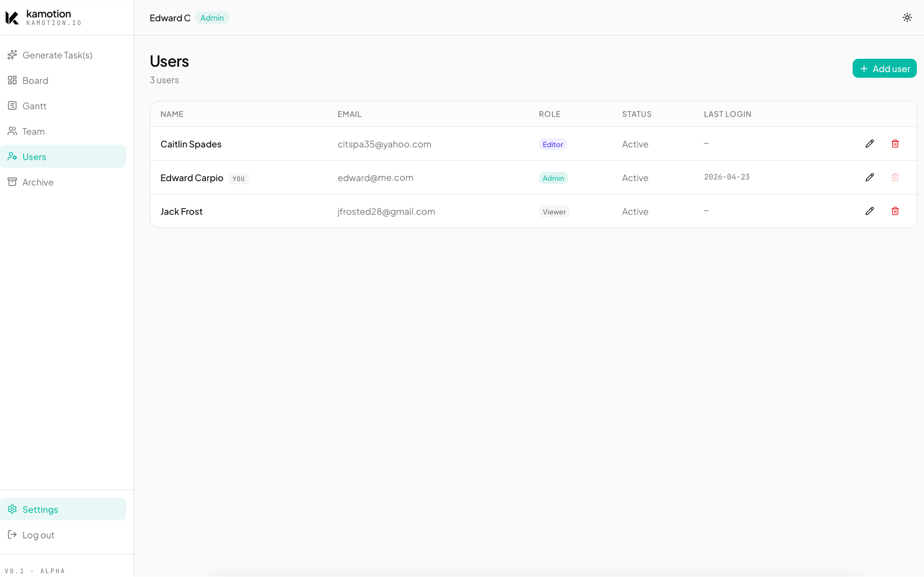Click the YOU tag beside Edward Carpio
Viewport: 924px width, 577px height.
click(238, 179)
